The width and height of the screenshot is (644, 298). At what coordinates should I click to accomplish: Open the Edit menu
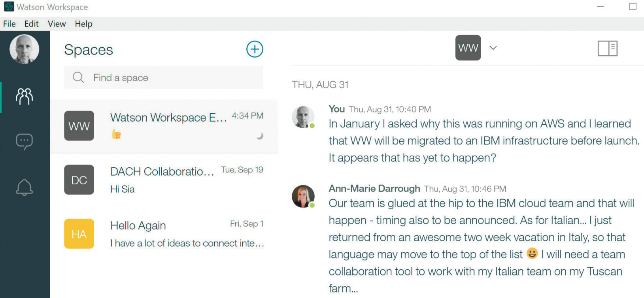(x=31, y=24)
